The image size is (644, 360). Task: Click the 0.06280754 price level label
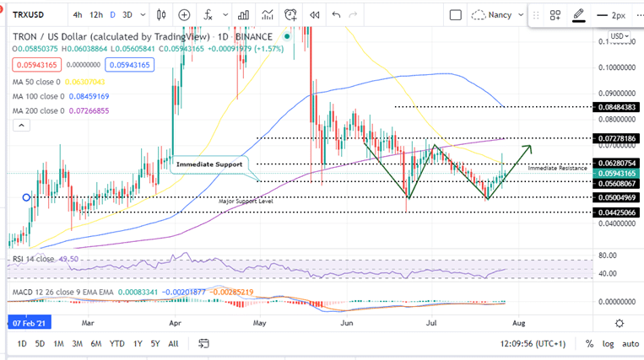click(x=617, y=164)
